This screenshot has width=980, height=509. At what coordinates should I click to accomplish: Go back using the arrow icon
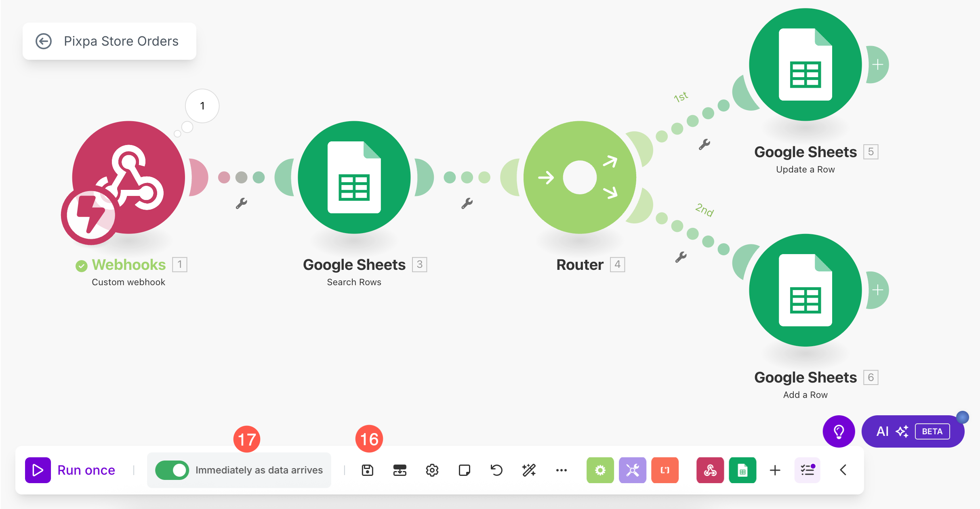[x=44, y=41]
